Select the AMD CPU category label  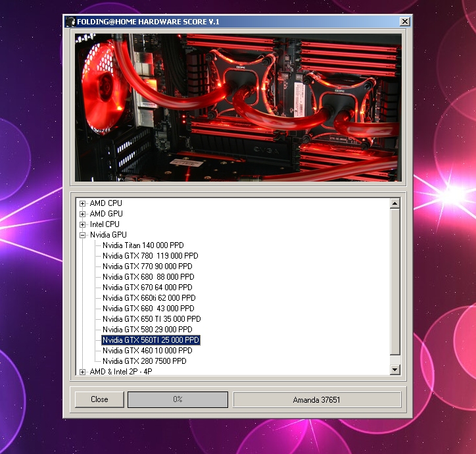pos(106,203)
